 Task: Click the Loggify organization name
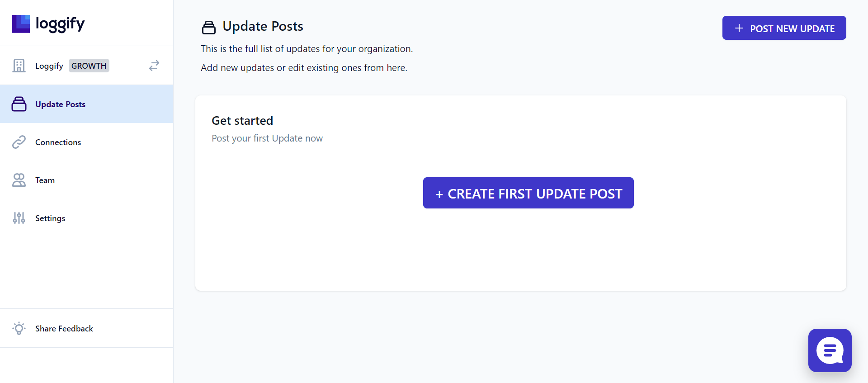coord(49,66)
